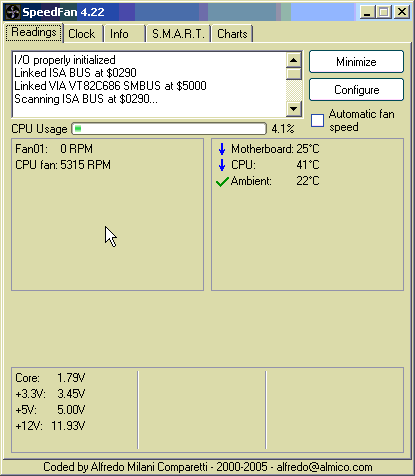Viewport: 415px width, 476px height.
Task: Select log line 'Linked VIA VT82C686 SMBUS at $5000'
Action: click(x=110, y=86)
